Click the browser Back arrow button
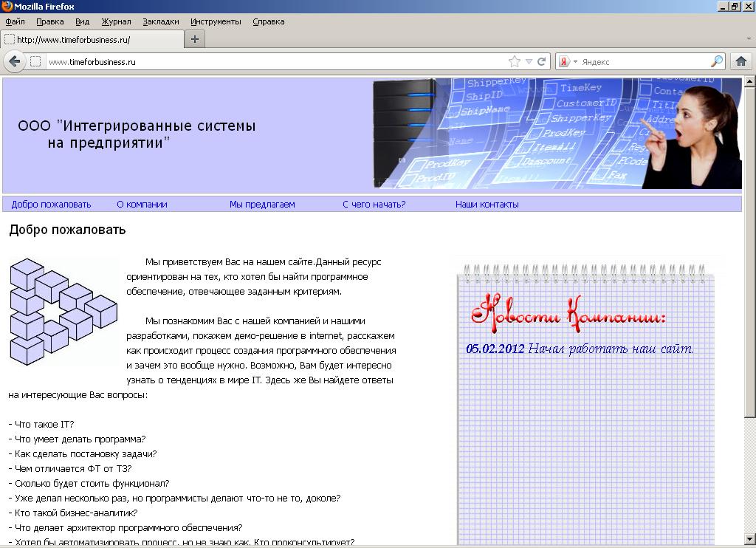Screen dimensions: 756x548 click(14, 61)
